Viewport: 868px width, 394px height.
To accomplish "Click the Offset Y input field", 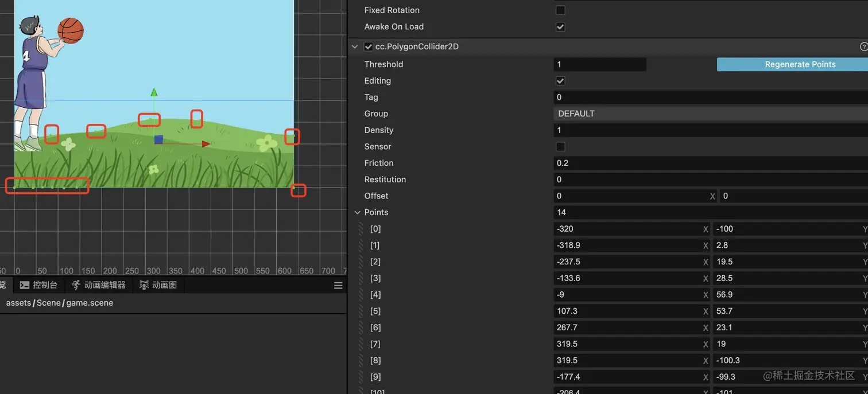I will pyautogui.click(x=794, y=196).
